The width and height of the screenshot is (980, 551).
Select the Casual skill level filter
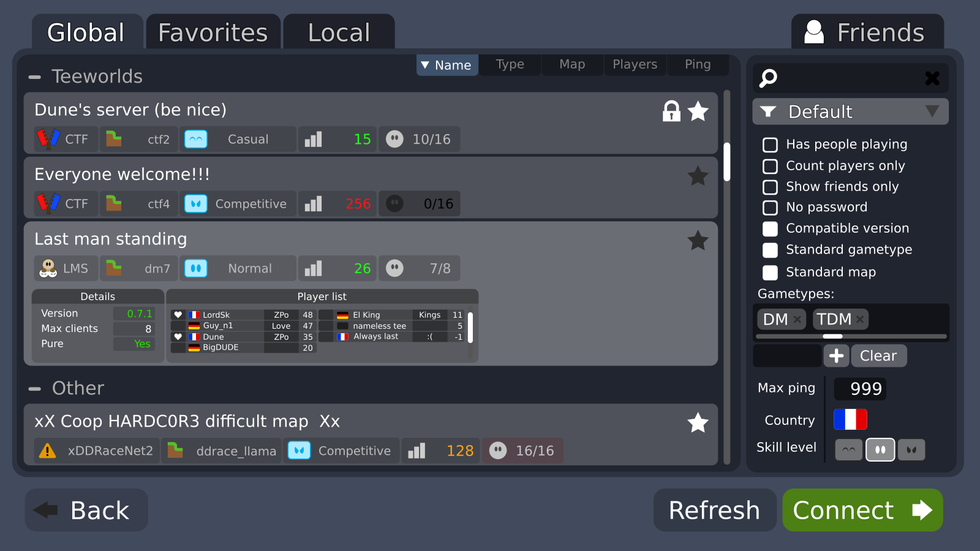[x=849, y=450]
